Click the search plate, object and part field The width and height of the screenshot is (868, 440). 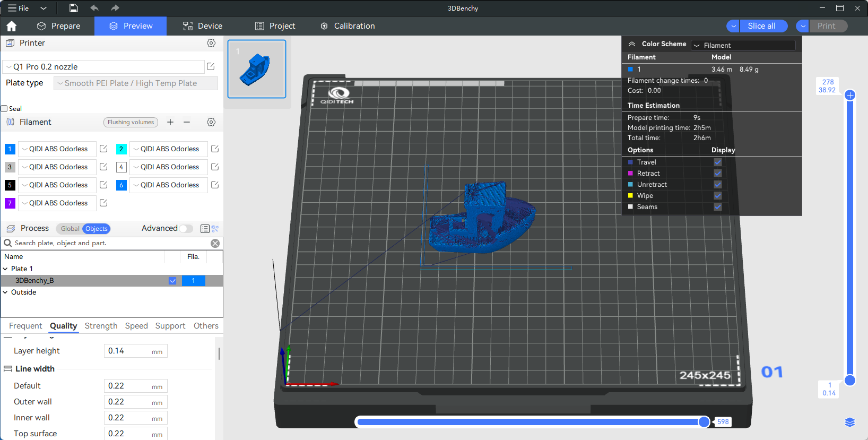pos(111,243)
